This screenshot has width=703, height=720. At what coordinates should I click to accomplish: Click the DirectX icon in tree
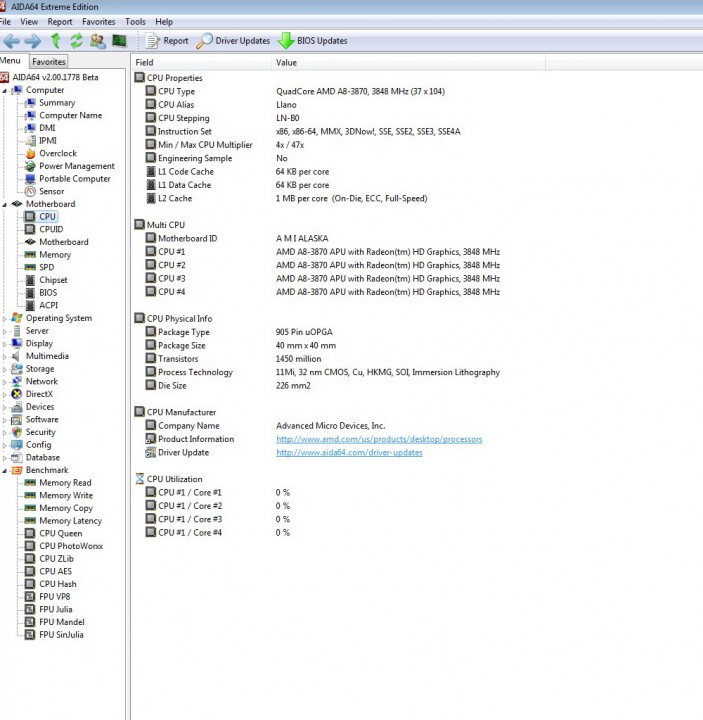pos(17,394)
